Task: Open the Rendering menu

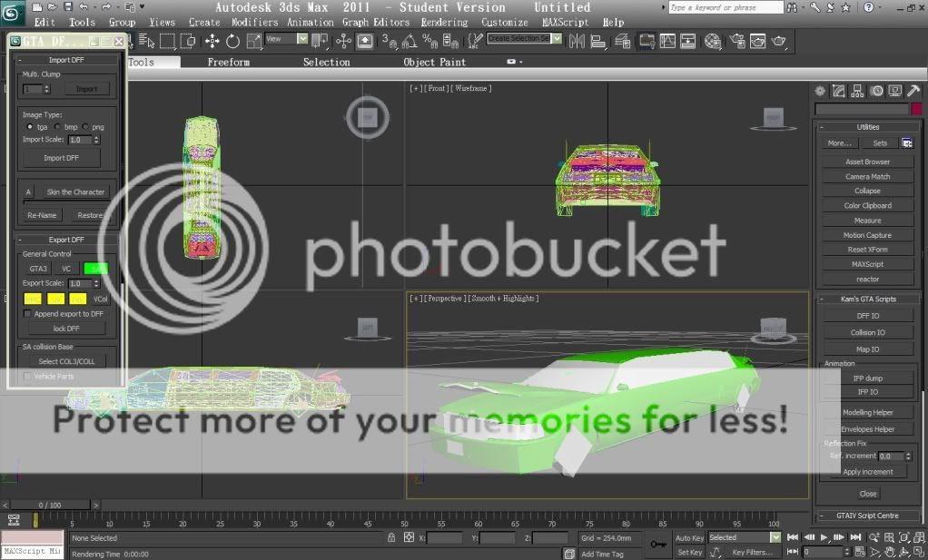Action: pos(444,22)
